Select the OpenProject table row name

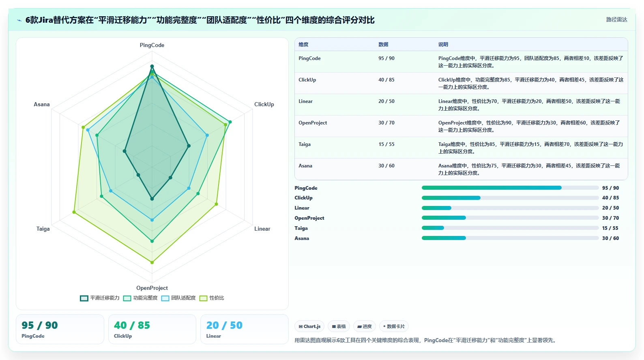pos(313,123)
